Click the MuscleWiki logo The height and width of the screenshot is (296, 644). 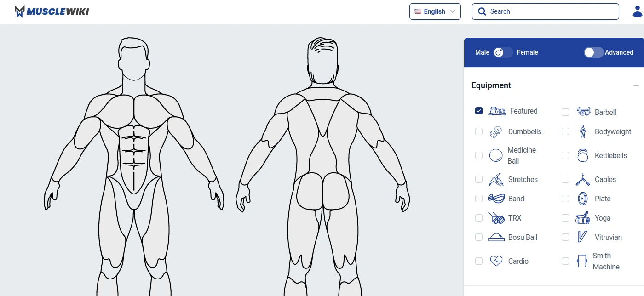click(52, 11)
